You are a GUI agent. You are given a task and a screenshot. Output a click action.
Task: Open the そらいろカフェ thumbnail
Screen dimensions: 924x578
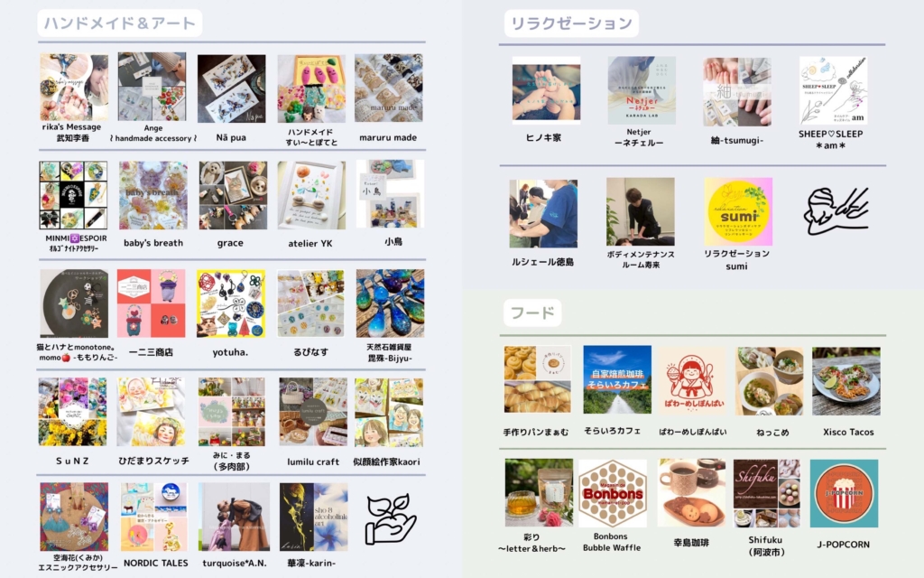(x=617, y=379)
